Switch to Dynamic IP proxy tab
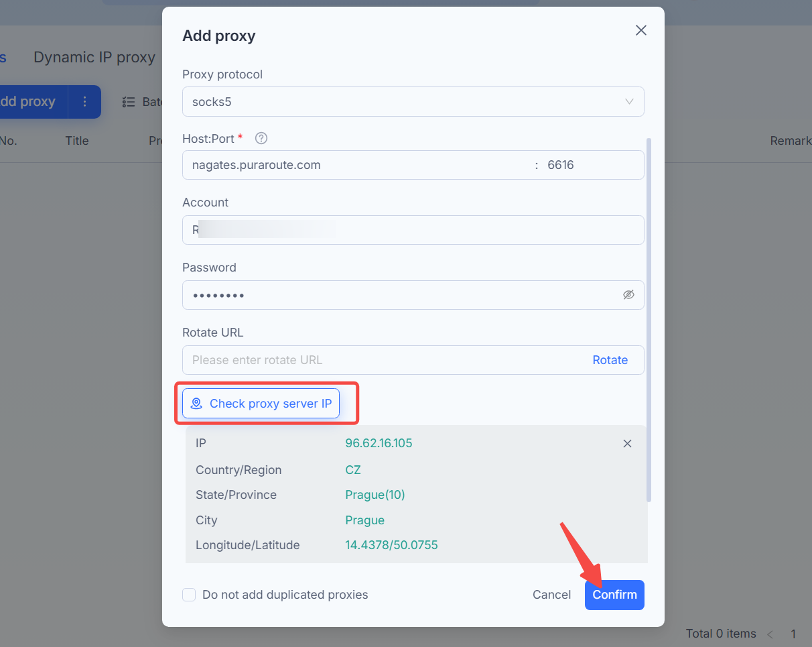The height and width of the screenshot is (647, 812). click(94, 57)
